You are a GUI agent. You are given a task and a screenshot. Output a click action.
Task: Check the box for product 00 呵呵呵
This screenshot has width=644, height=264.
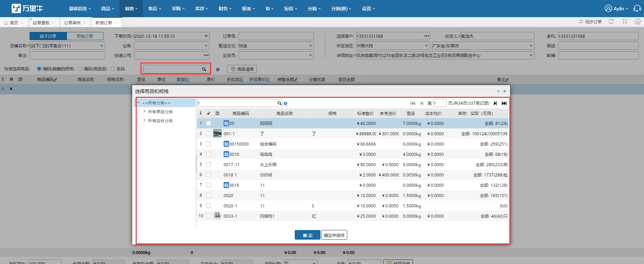click(x=208, y=123)
